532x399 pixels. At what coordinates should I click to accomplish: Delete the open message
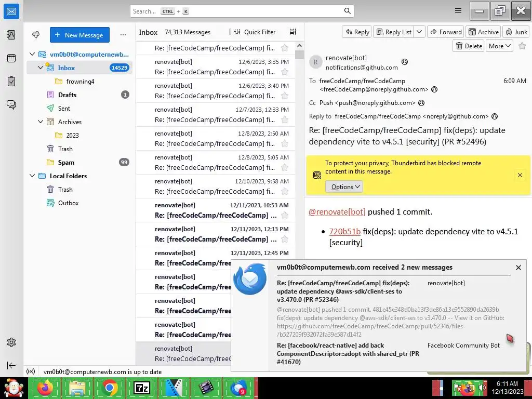[x=469, y=46]
